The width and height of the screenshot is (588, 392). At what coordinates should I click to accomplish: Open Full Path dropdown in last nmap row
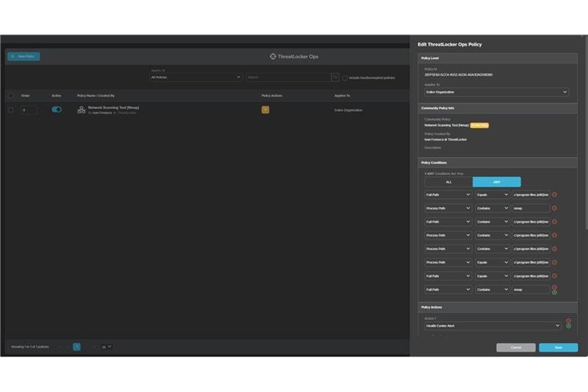[448, 290]
